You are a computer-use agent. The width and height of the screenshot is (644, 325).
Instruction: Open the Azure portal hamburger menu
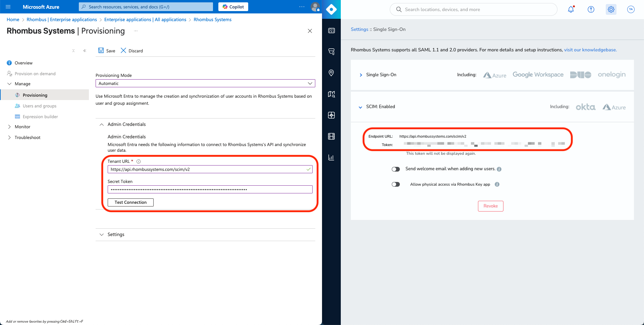[8, 7]
